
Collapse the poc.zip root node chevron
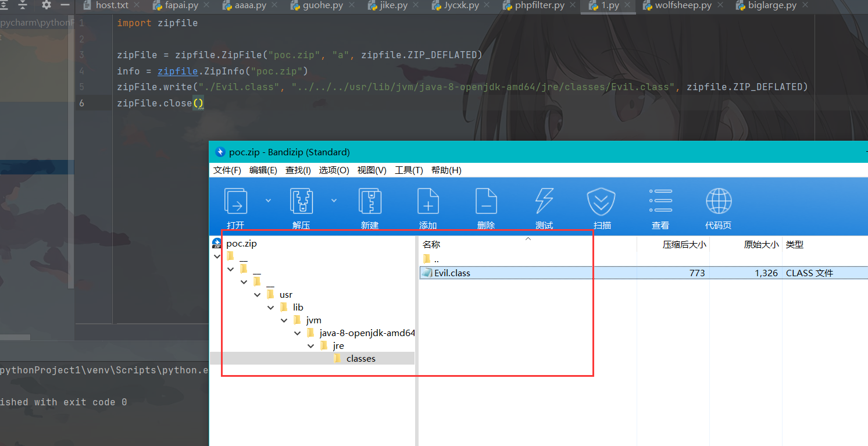click(x=217, y=256)
